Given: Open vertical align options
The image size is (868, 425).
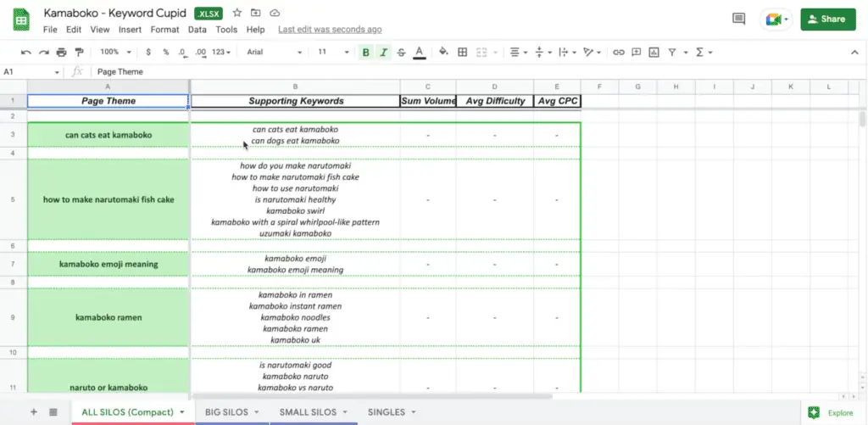Looking at the screenshot, I should click(543, 52).
